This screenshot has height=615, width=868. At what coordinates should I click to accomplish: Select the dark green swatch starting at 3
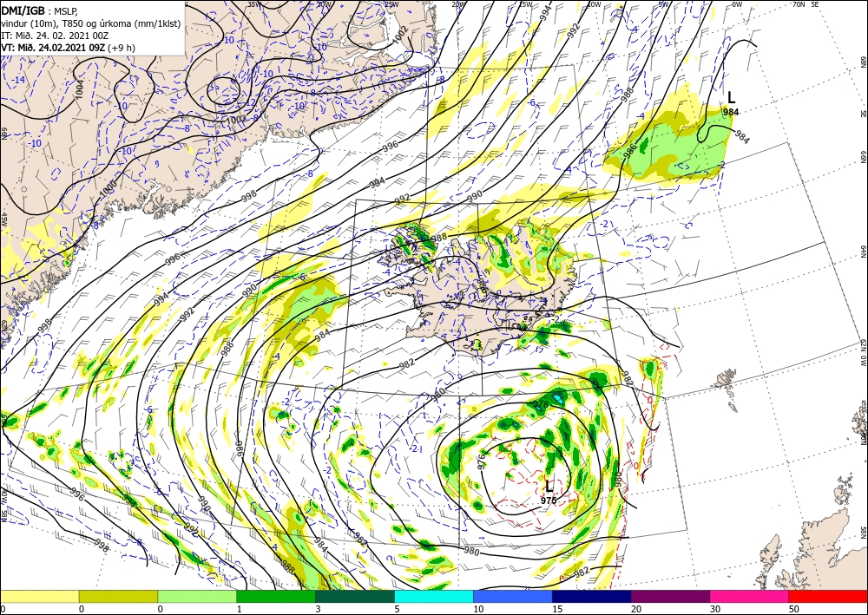[x=355, y=596]
